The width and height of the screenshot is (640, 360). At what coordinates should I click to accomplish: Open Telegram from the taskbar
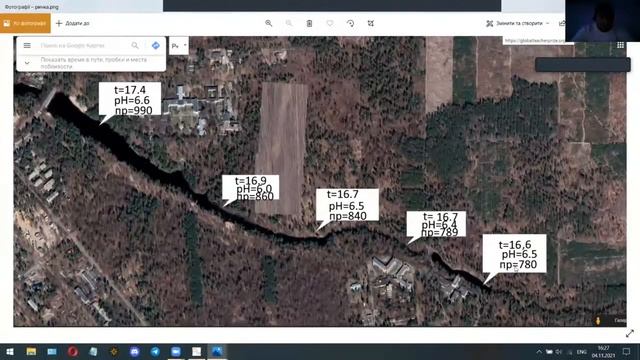tap(156, 351)
